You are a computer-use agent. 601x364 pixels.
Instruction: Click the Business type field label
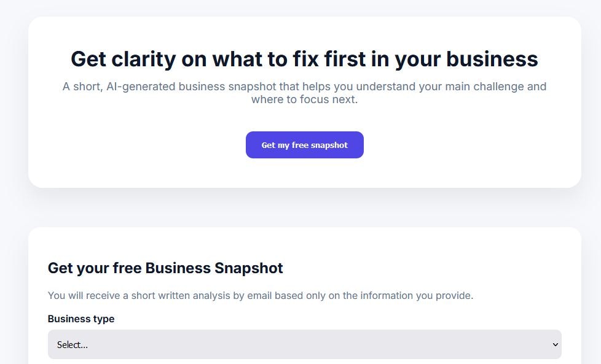point(81,319)
